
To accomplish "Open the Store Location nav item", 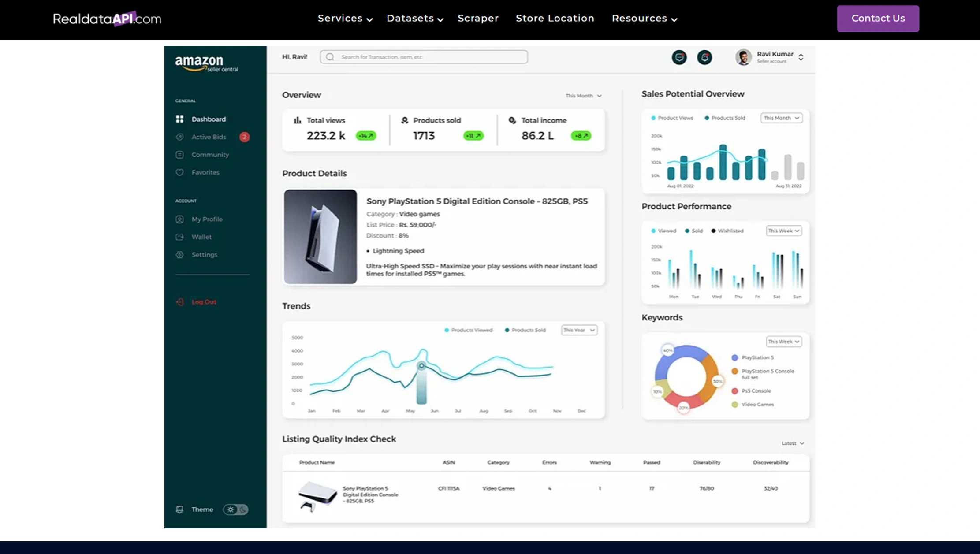I will (x=555, y=19).
